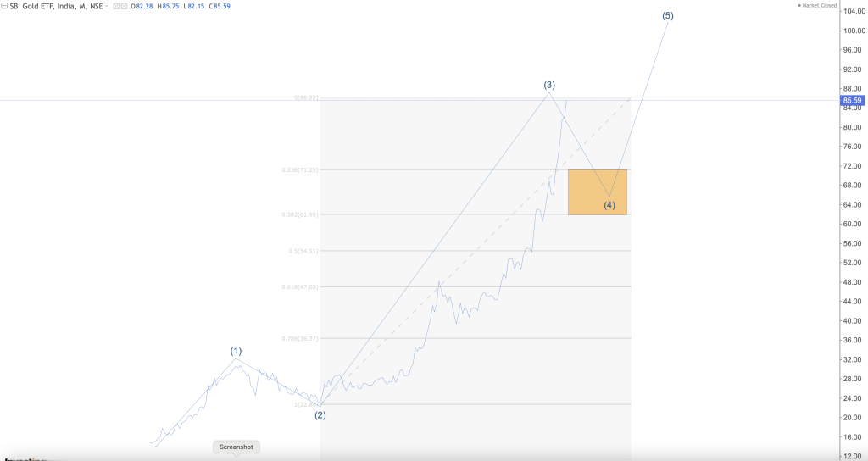Click the 104.00 mark on price axis

pos(852,11)
